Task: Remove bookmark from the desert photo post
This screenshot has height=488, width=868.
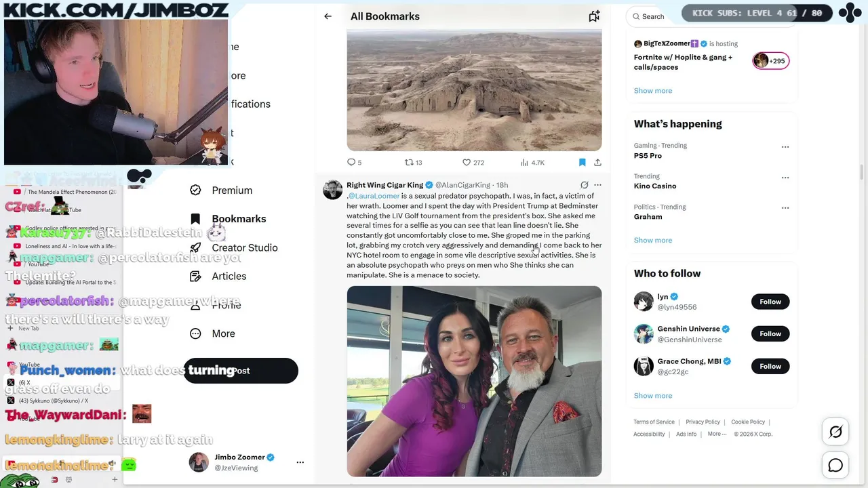Action: [582, 163]
